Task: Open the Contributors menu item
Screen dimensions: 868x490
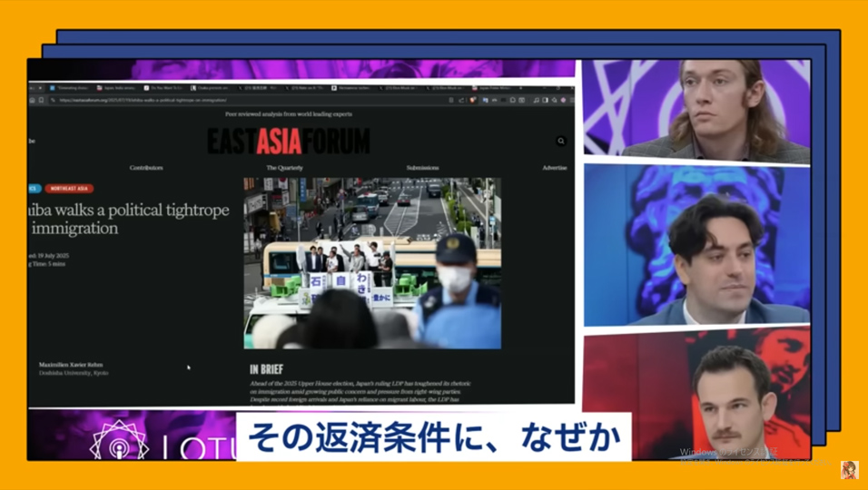Action: pos(146,168)
